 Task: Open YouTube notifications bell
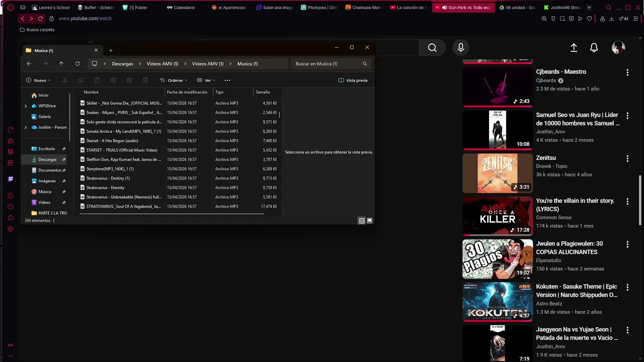click(x=594, y=48)
